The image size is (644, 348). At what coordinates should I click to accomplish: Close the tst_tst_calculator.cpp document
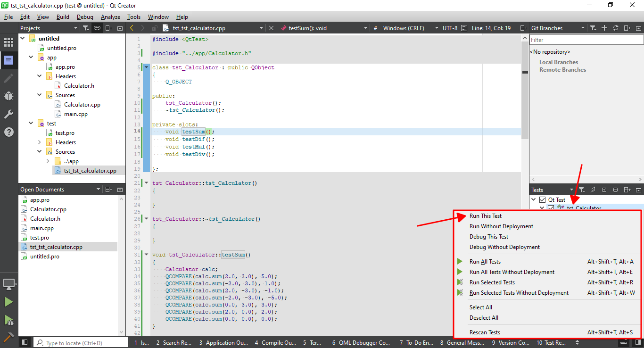pos(271,28)
